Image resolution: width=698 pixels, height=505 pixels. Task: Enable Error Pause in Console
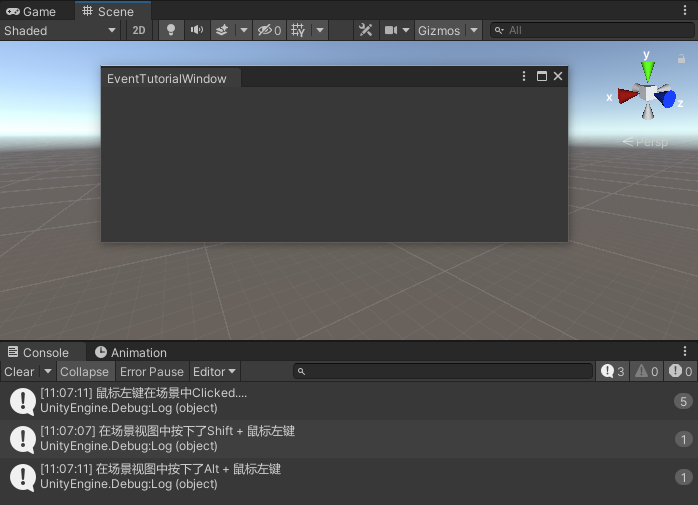click(152, 371)
